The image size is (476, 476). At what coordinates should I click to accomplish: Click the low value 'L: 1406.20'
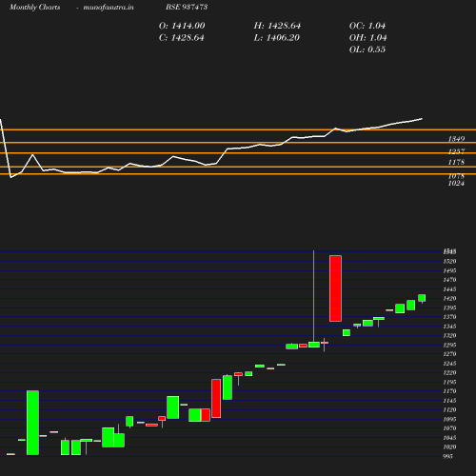click(277, 38)
